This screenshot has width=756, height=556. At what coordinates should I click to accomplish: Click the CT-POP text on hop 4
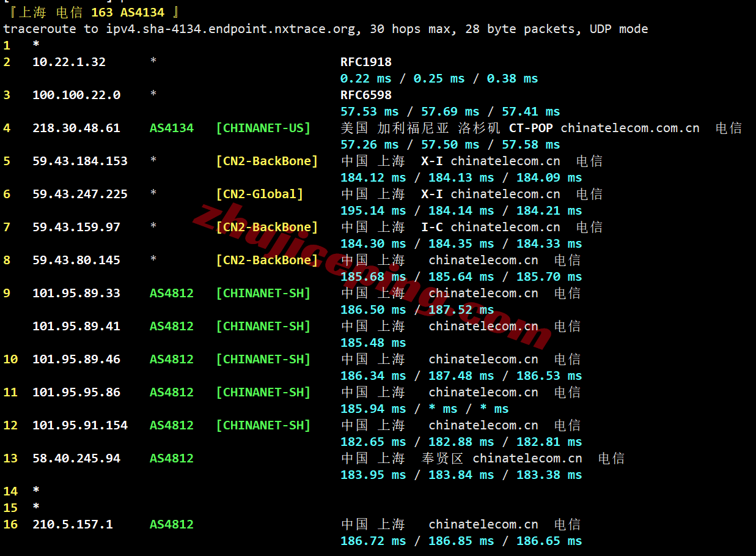[x=531, y=128]
